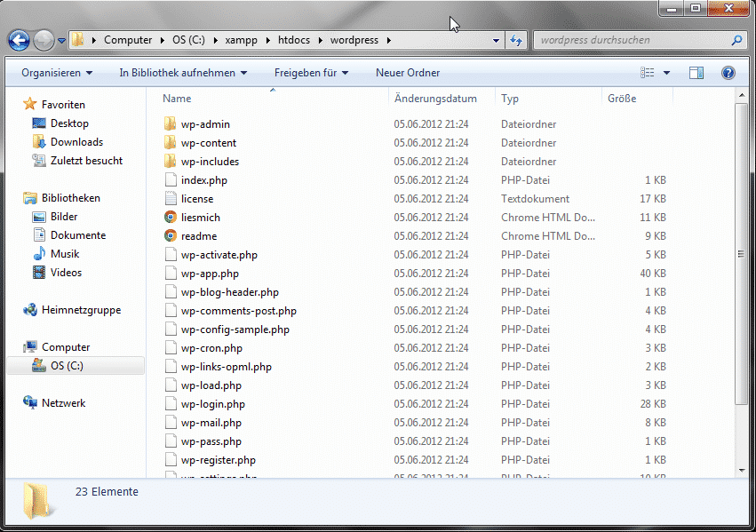The image size is (756, 532).
Task: Open the Videos library
Action: (x=66, y=273)
